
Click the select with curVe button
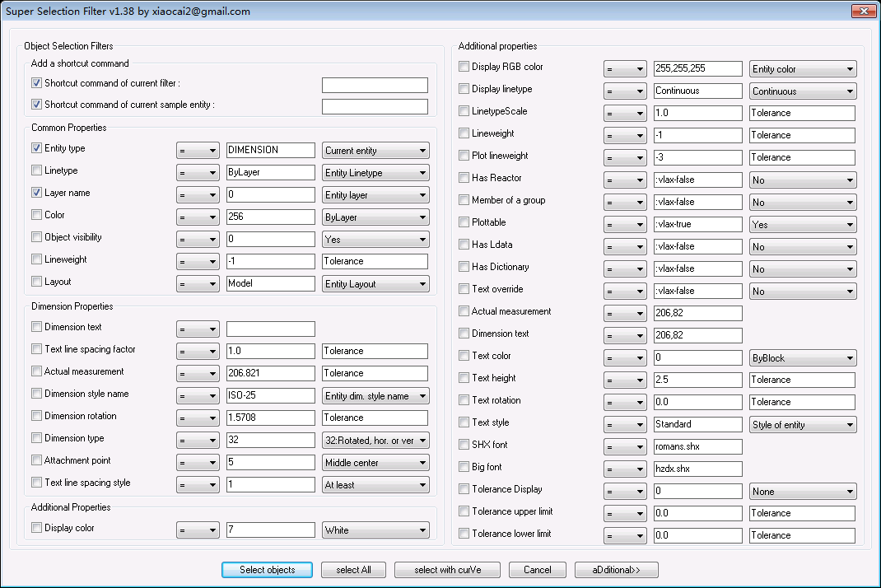click(x=446, y=570)
